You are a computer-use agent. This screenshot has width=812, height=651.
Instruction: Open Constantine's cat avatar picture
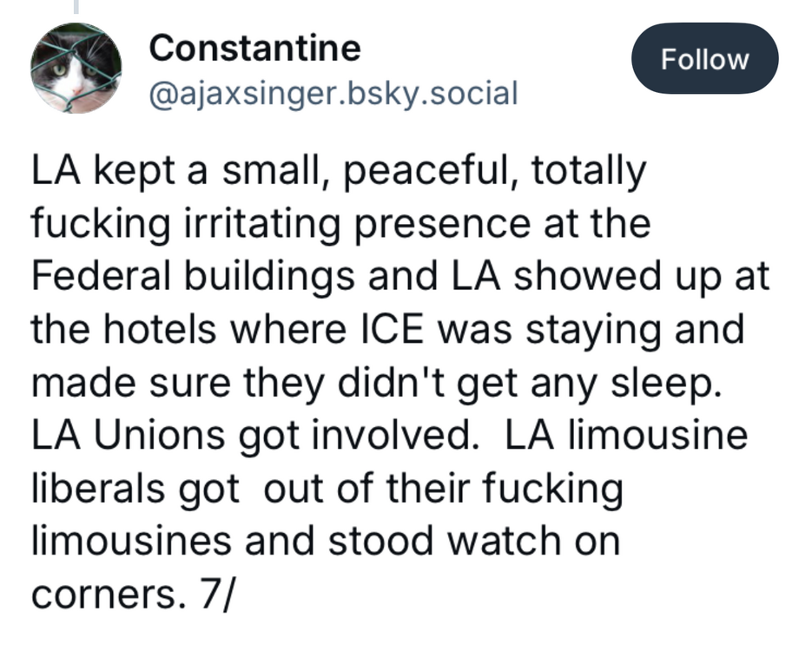(76, 68)
